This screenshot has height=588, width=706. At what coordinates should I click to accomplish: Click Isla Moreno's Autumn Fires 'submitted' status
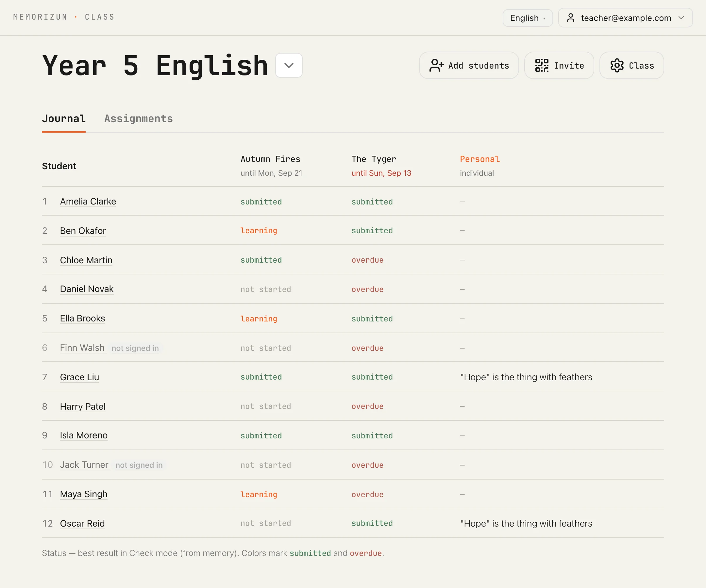click(x=261, y=436)
